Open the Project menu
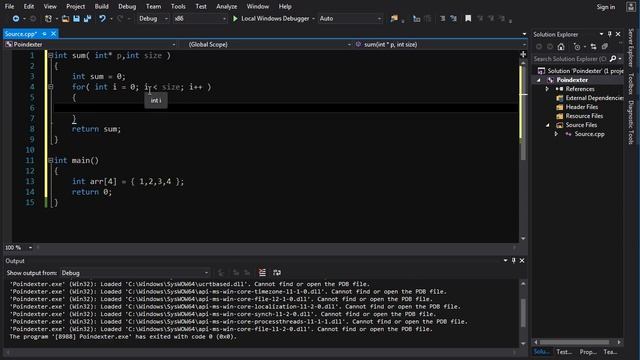 pyautogui.click(x=76, y=7)
